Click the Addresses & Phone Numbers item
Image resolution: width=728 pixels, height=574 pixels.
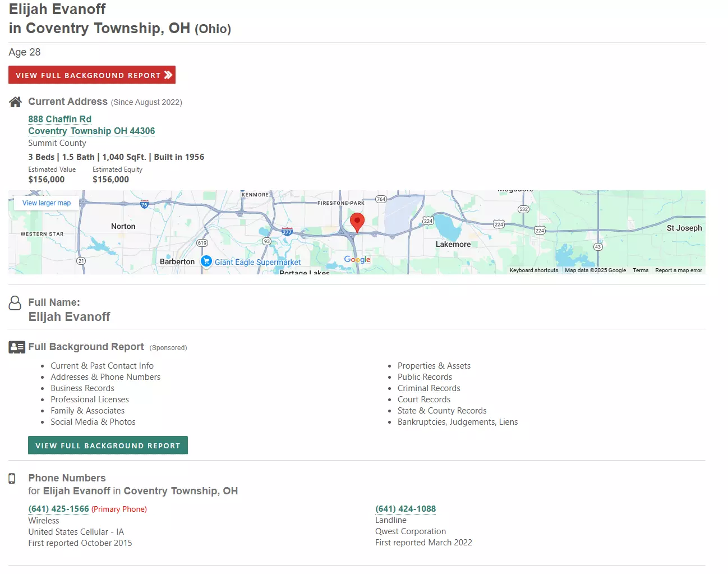tap(105, 377)
